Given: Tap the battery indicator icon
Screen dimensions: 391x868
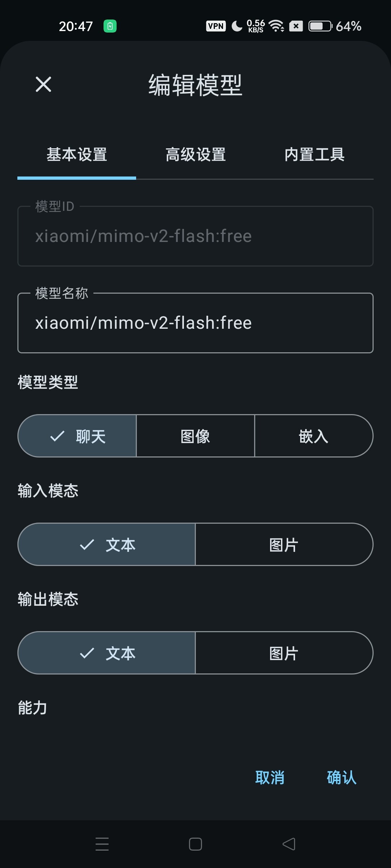Looking at the screenshot, I should pyautogui.click(x=320, y=26).
